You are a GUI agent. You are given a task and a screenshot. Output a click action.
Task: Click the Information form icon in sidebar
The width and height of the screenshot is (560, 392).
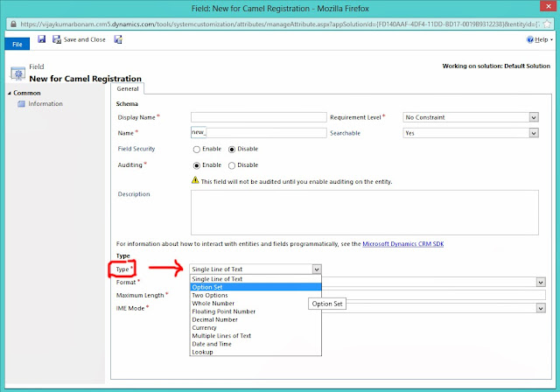pos(21,104)
